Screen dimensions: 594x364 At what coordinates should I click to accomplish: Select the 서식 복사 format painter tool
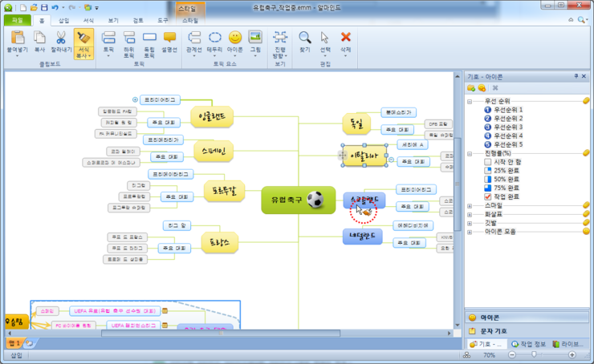83,42
